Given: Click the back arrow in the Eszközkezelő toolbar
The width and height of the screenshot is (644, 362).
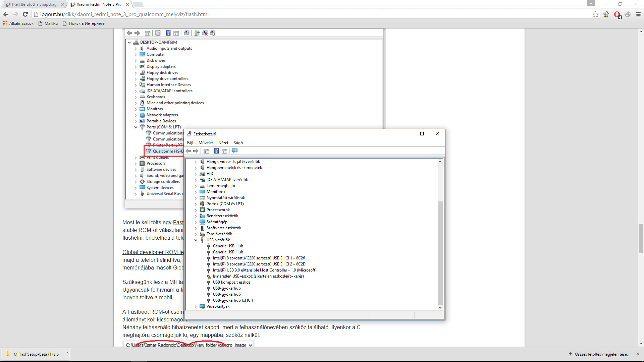Looking at the screenshot, I should (188, 151).
